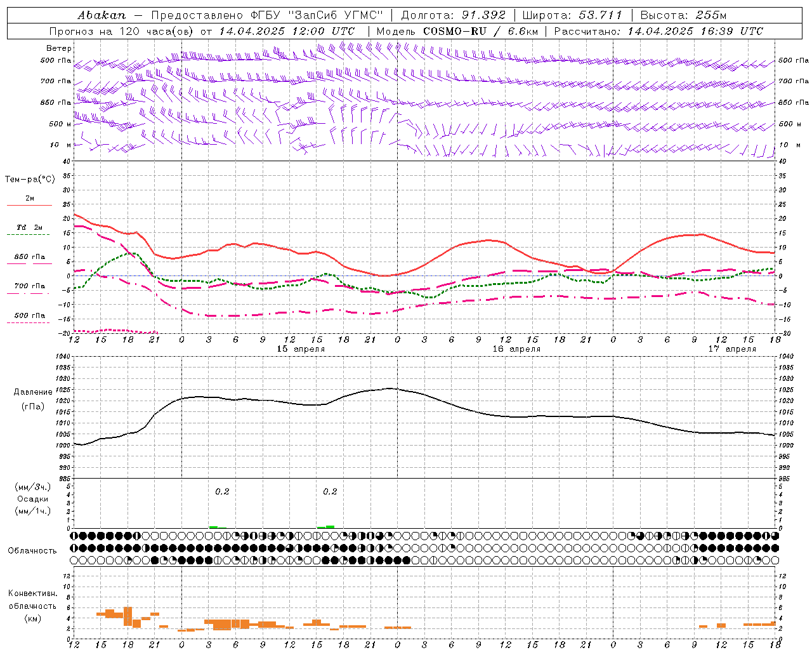This screenshot has height=650, width=812.
Task: Click the 40 value on left temperature axis
Action: click(x=67, y=161)
